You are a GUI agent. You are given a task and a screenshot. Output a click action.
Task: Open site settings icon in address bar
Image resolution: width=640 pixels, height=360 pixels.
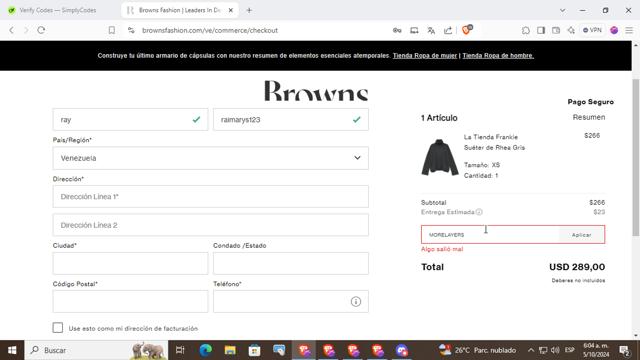[131, 30]
